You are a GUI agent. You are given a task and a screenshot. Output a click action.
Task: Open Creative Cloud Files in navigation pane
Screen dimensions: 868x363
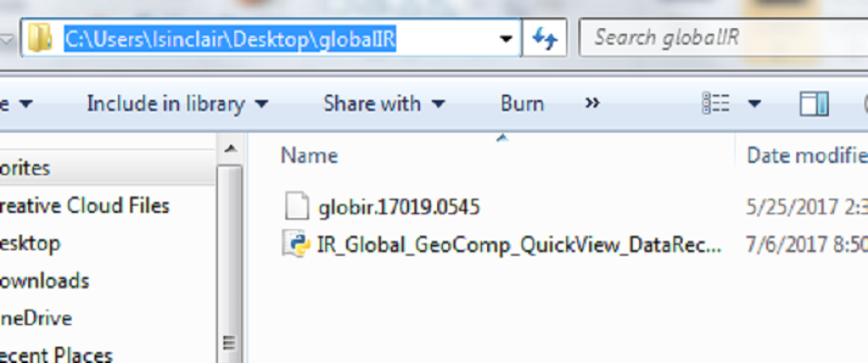[85, 206]
